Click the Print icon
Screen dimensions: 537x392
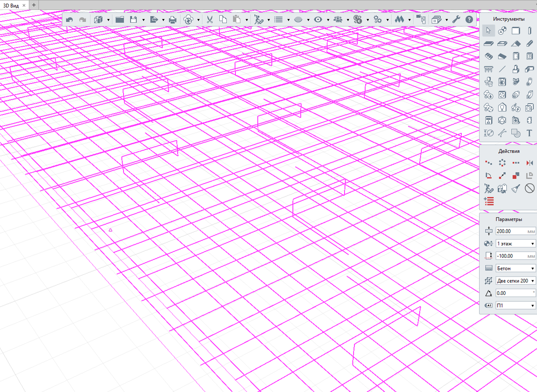[x=172, y=20]
